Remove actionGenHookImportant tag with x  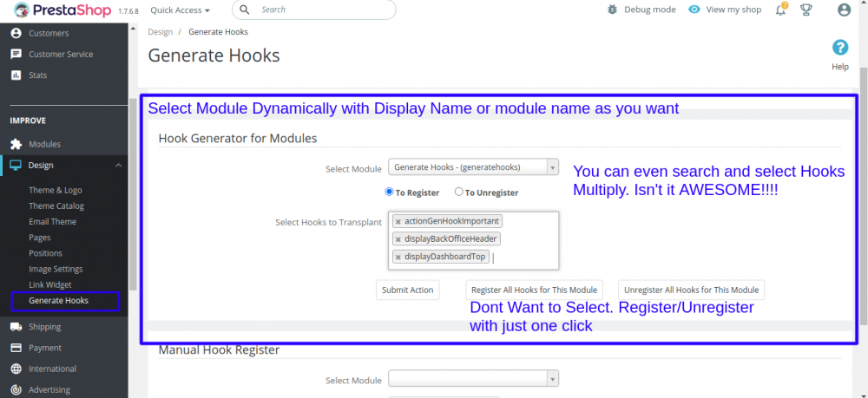click(x=398, y=222)
